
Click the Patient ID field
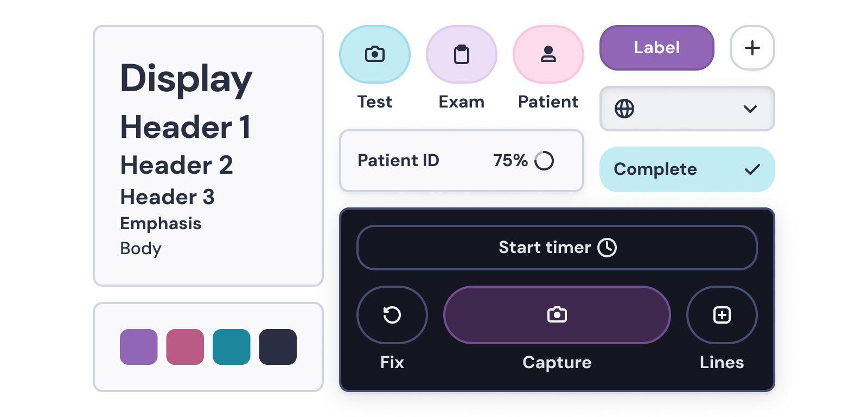coord(412,161)
